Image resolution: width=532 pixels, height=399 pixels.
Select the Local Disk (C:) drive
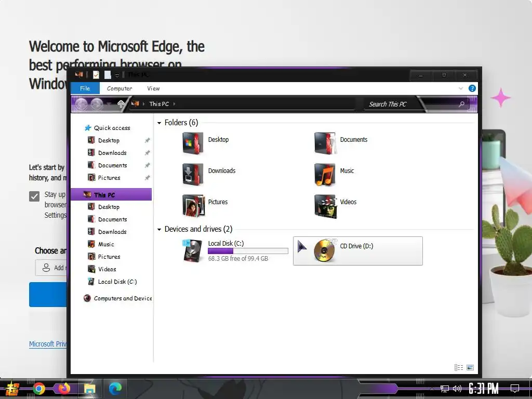[235, 251]
